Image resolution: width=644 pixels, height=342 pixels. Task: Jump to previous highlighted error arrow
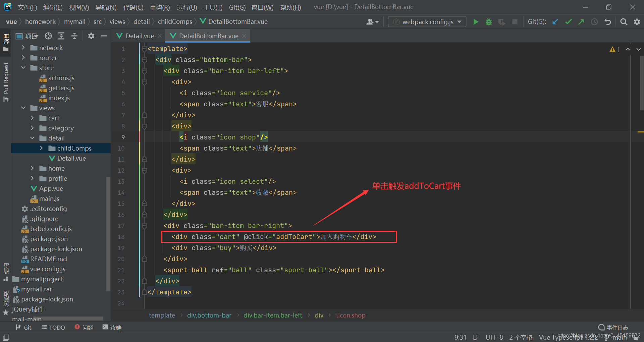tap(628, 49)
